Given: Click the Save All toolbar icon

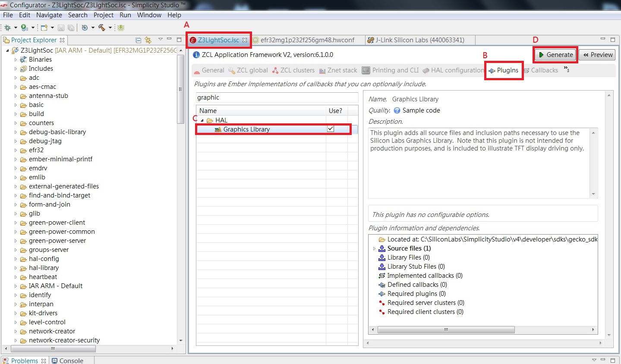Looking at the screenshot, I should click(x=71, y=28).
